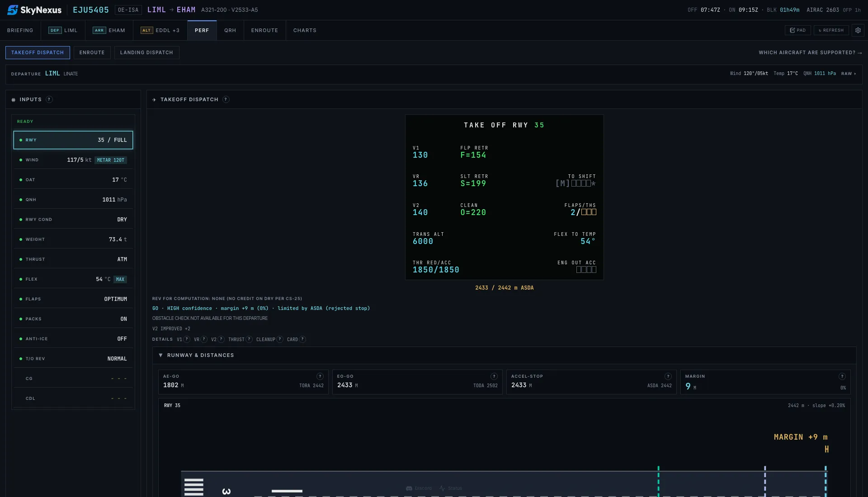
Task: Click the THRUST details help icon
Action: click(249, 339)
